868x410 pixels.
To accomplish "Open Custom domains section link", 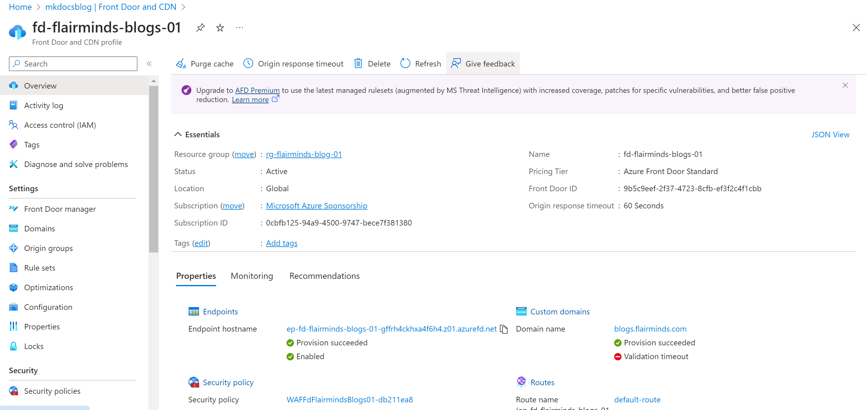I will point(560,312).
